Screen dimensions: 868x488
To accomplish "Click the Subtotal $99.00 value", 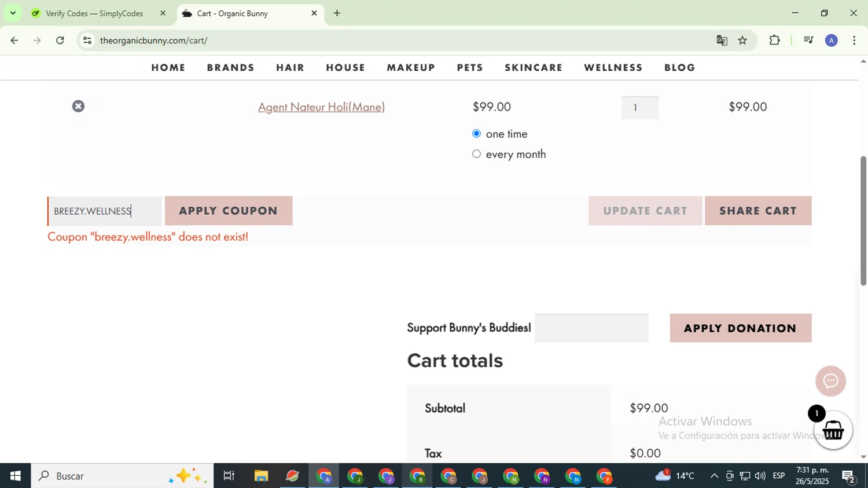I will tap(649, 408).
